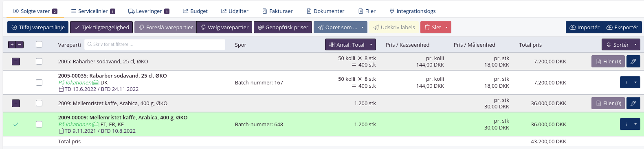644x149 pixels.
Task: Open actions menu for batch 2005-00035
Action: tap(630, 82)
